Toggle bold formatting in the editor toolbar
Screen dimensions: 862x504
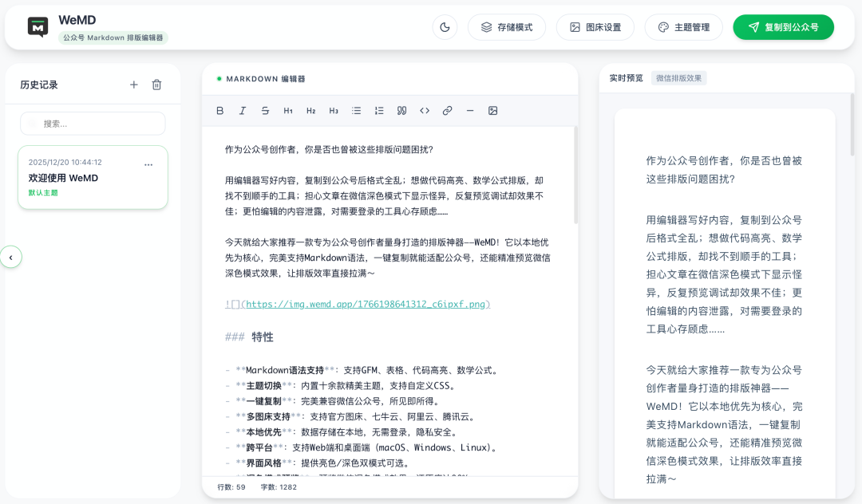coord(219,111)
